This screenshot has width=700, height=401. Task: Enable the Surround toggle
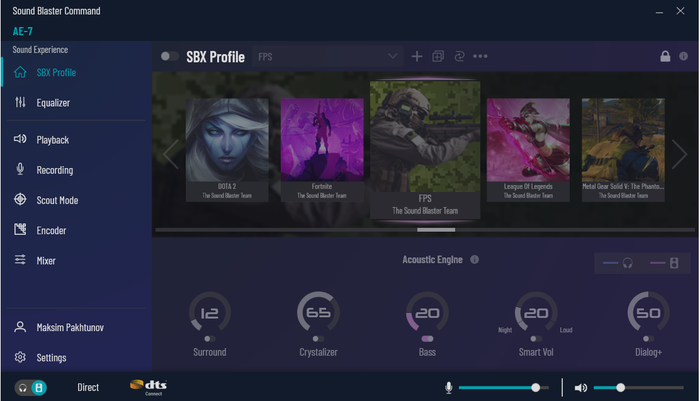click(209, 339)
